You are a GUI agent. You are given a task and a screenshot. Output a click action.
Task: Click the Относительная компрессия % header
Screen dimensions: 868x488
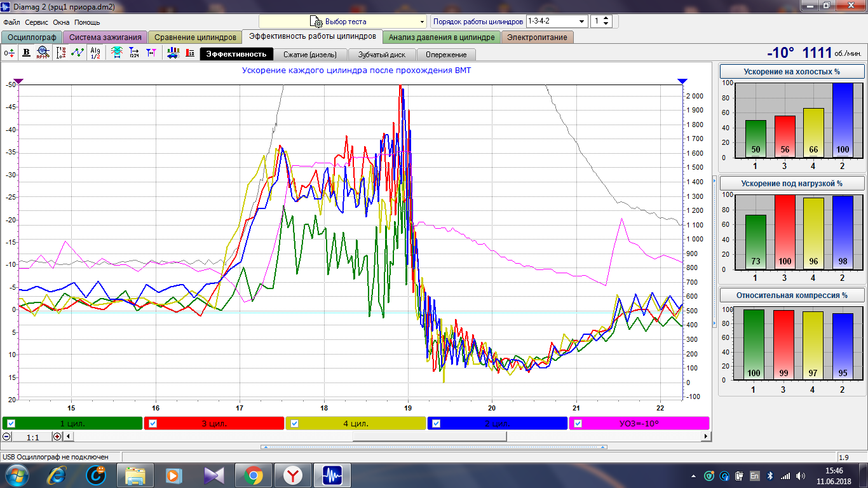click(x=792, y=295)
